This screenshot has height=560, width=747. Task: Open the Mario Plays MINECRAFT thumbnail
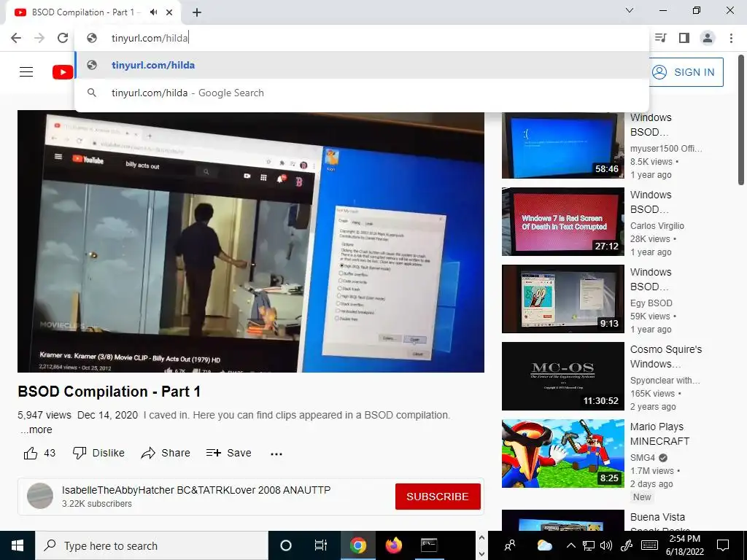click(562, 454)
